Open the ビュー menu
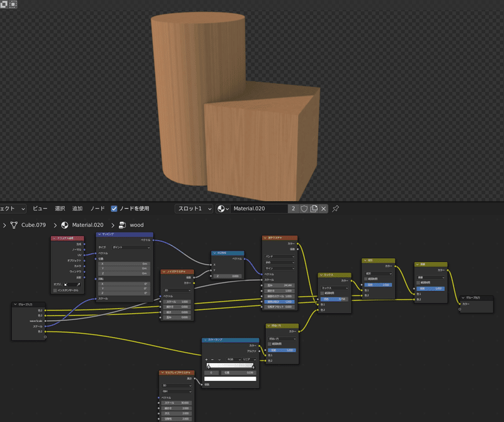The height and width of the screenshot is (422, 504). [40, 208]
